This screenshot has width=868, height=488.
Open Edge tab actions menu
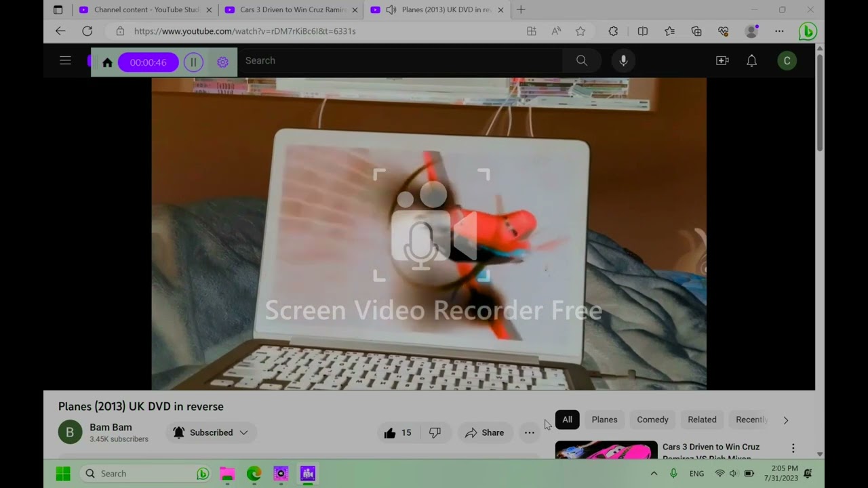pos(58,10)
